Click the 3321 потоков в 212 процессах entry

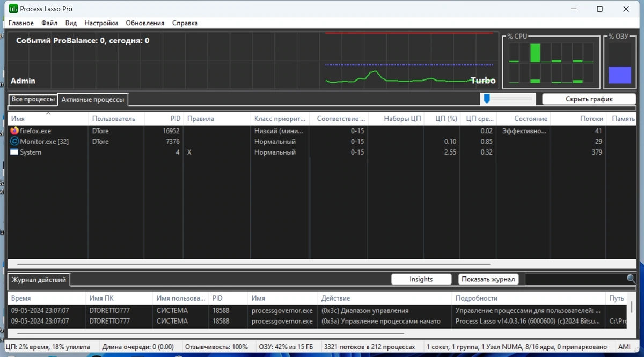370,347
